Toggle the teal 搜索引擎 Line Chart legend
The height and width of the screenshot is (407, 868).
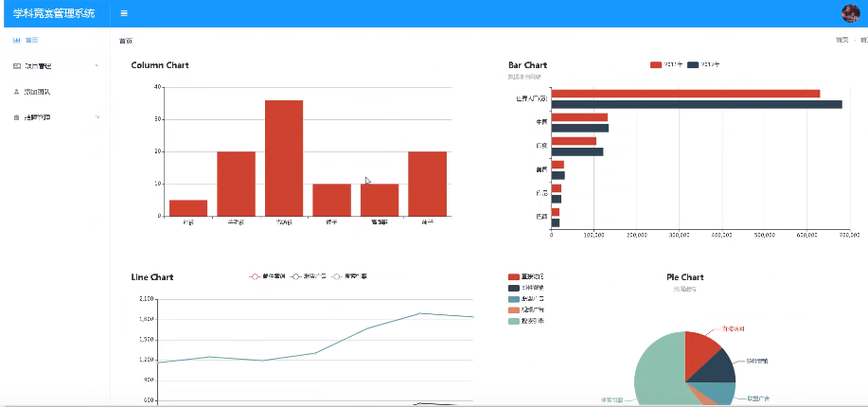(349, 276)
